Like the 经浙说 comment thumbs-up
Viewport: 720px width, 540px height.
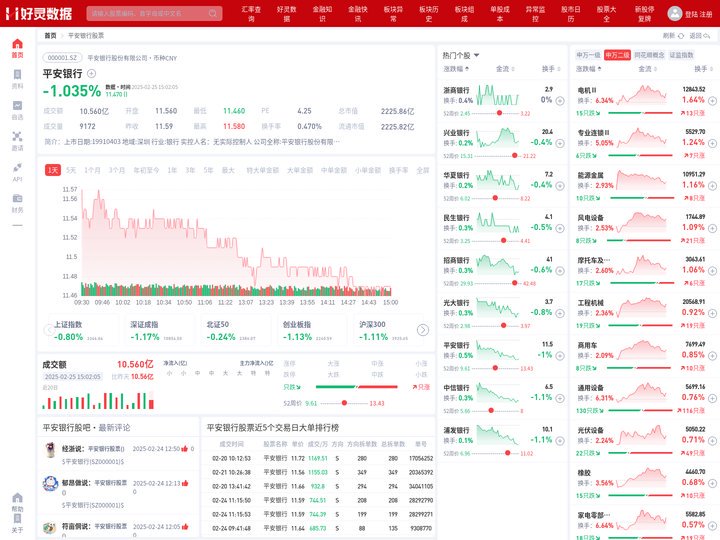click(x=185, y=449)
